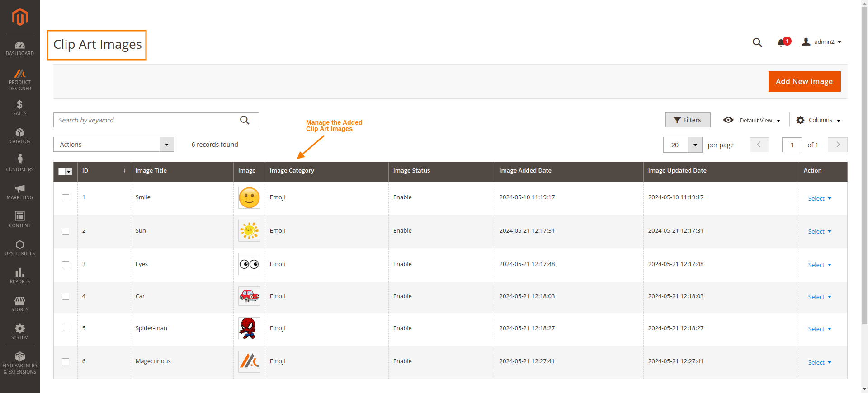Image resolution: width=868 pixels, height=393 pixels.
Task: Open the Filters panel
Action: (x=688, y=120)
